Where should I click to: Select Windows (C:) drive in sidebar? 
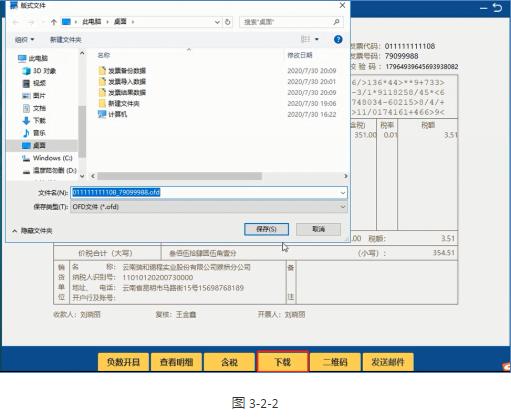coord(47,158)
